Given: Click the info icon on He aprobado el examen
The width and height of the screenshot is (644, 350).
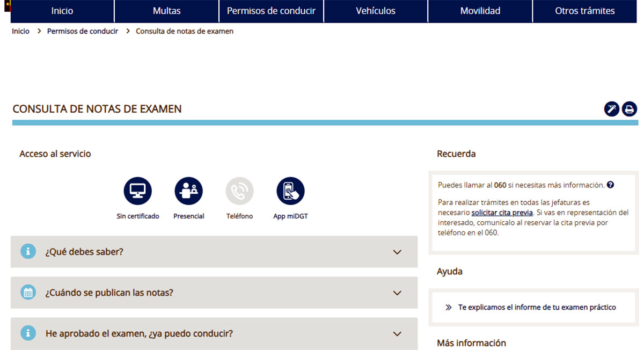Looking at the screenshot, I should (x=27, y=333).
